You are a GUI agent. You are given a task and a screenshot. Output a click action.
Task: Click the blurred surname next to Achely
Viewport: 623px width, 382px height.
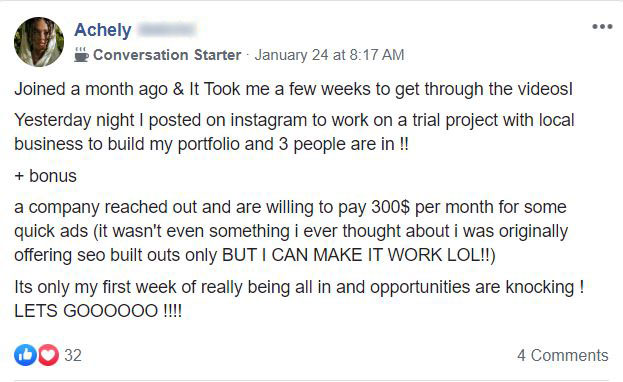pyautogui.click(x=166, y=30)
